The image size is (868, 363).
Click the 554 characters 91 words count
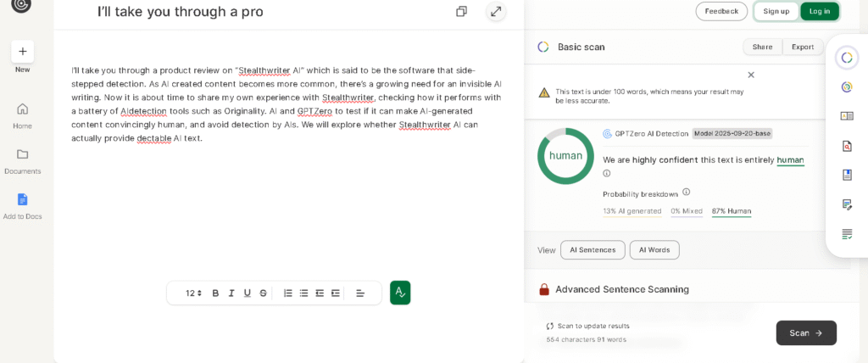click(587, 339)
